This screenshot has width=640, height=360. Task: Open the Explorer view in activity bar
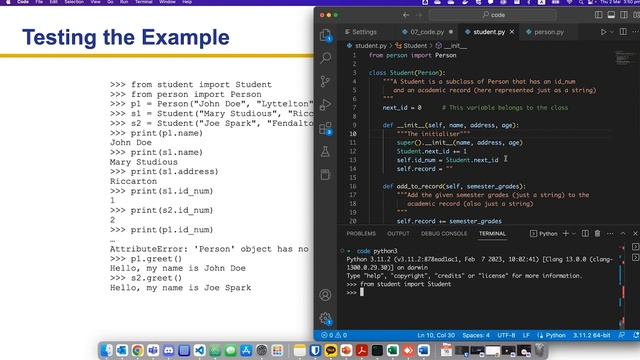click(x=325, y=35)
